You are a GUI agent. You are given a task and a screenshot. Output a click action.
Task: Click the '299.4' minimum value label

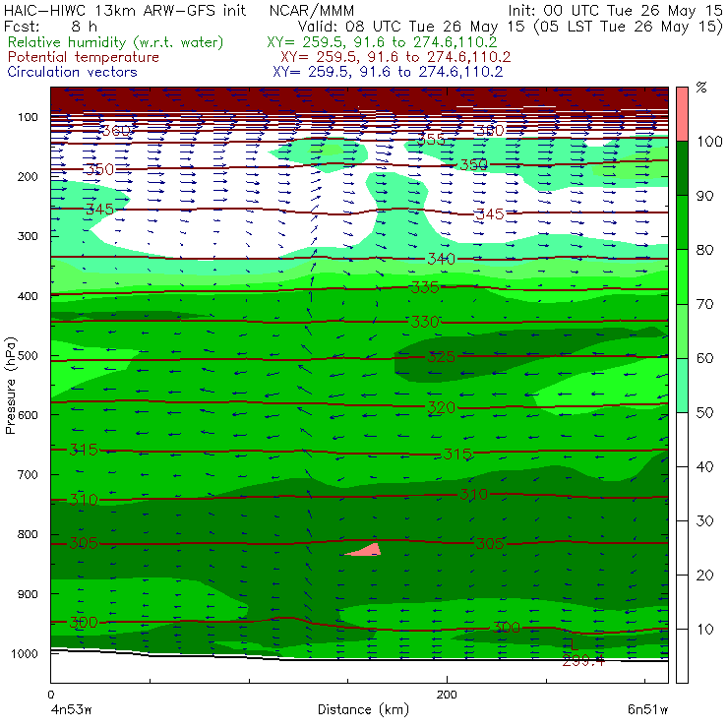click(x=583, y=661)
